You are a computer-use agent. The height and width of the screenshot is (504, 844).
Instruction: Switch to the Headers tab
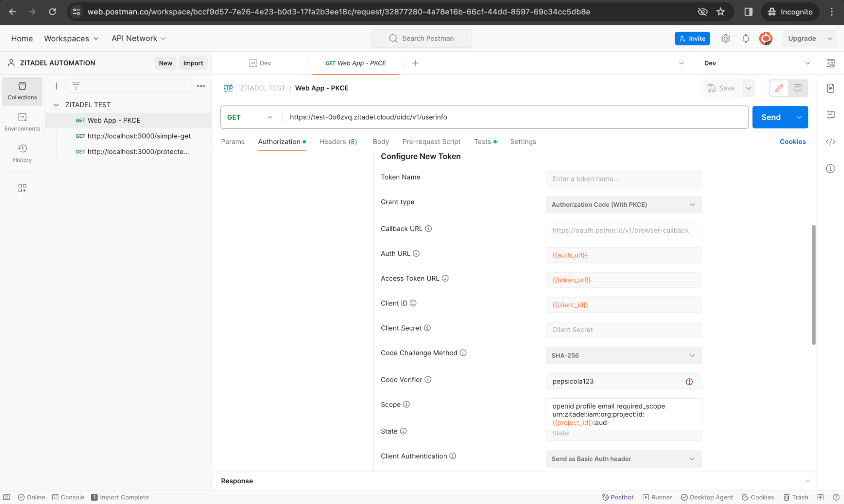(x=338, y=142)
